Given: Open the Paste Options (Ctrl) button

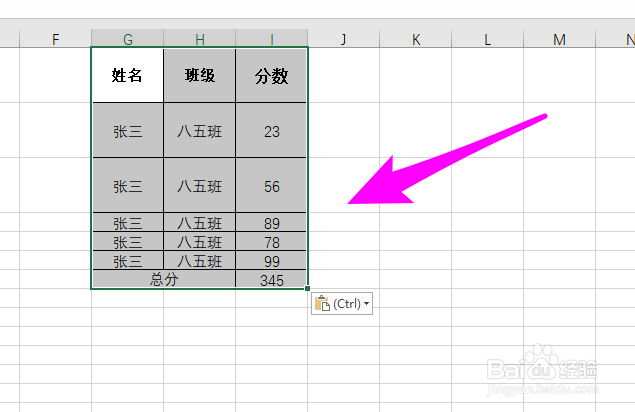Looking at the screenshot, I should click(342, 303).
